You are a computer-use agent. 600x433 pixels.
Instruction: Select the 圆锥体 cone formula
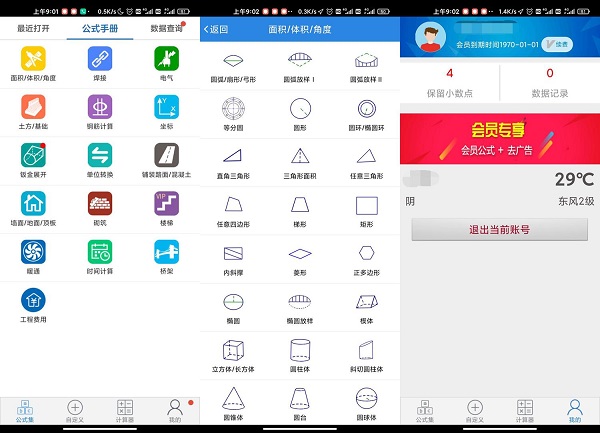coord(233,404)
